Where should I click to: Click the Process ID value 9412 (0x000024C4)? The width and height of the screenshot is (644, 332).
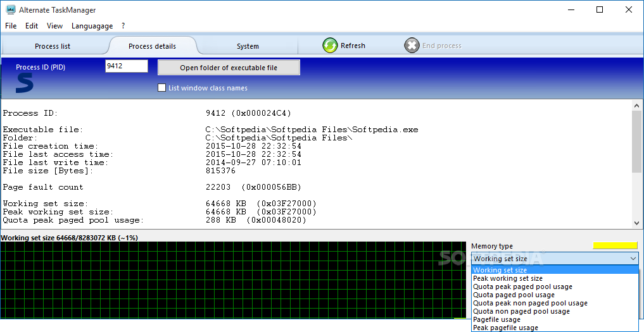[248, 113]
